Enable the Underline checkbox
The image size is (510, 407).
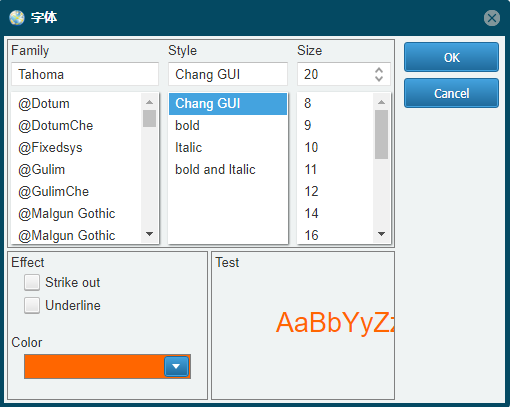click(32, 305)
